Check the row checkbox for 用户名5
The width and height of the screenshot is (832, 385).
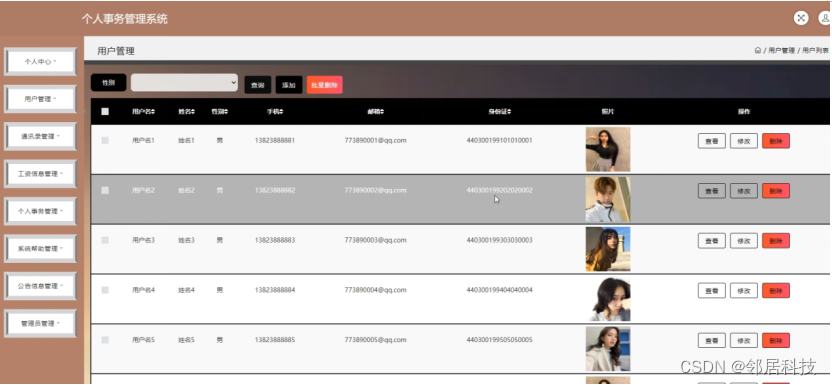coord(105,340)
